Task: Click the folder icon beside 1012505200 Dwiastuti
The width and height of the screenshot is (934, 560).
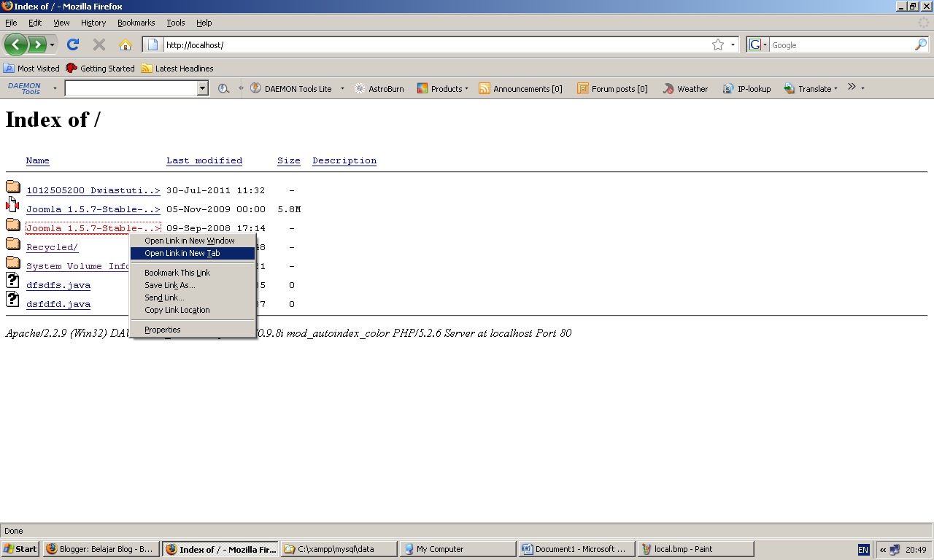Action: pyautogui.click(x=12, y=187)
